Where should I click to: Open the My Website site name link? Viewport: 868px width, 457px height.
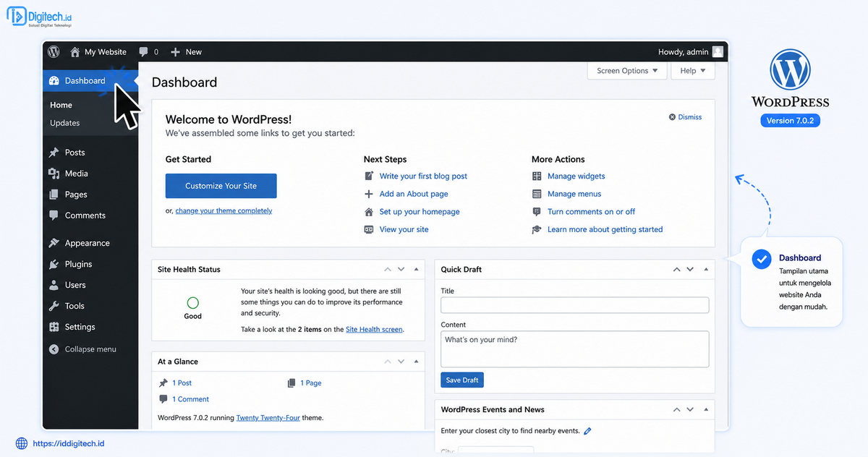pyautogui.click(x=106, y=52)
